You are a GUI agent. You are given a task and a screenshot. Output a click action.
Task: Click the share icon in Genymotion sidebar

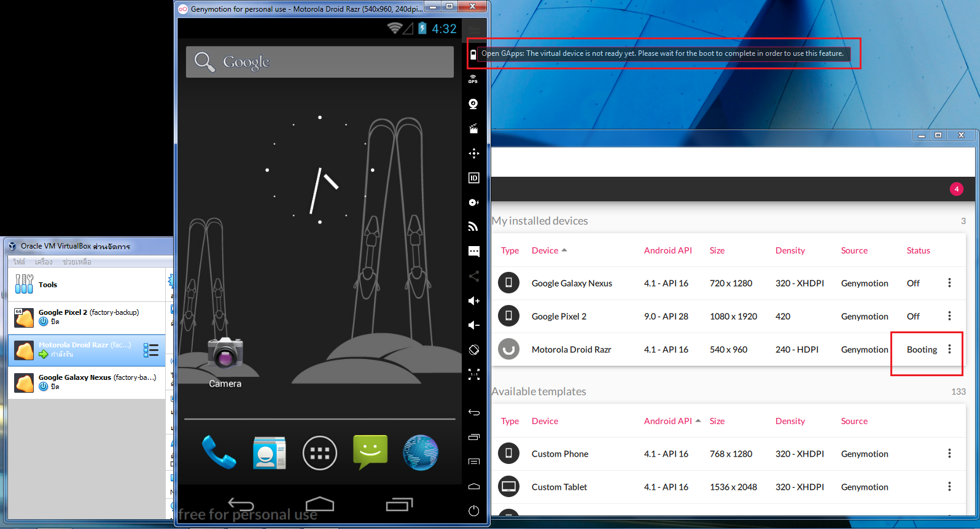click(473, 276)
